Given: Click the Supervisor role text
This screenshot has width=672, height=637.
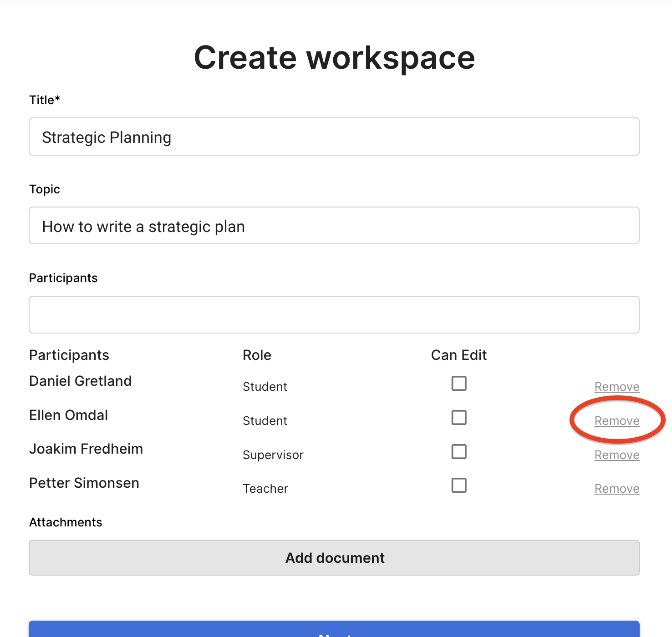Looking at the screenshot, I should click(x=273, y=455).
